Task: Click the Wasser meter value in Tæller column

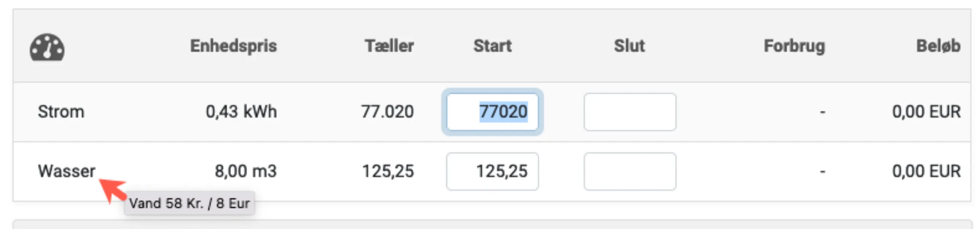Action: 388,171
